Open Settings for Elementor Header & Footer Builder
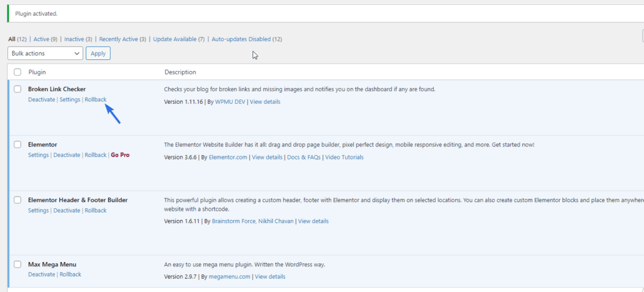 (39, 211)
